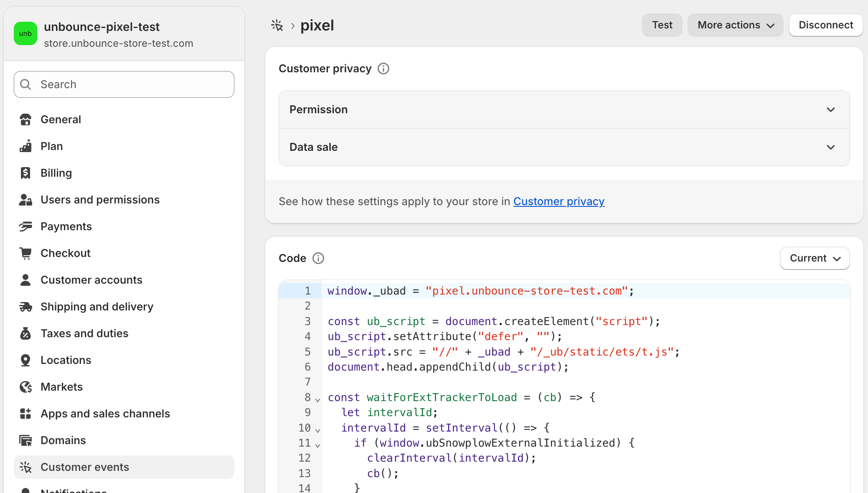Click line number 7 in gutter
The height and width of the screenshot is (493, 868).
pos(307,382)
